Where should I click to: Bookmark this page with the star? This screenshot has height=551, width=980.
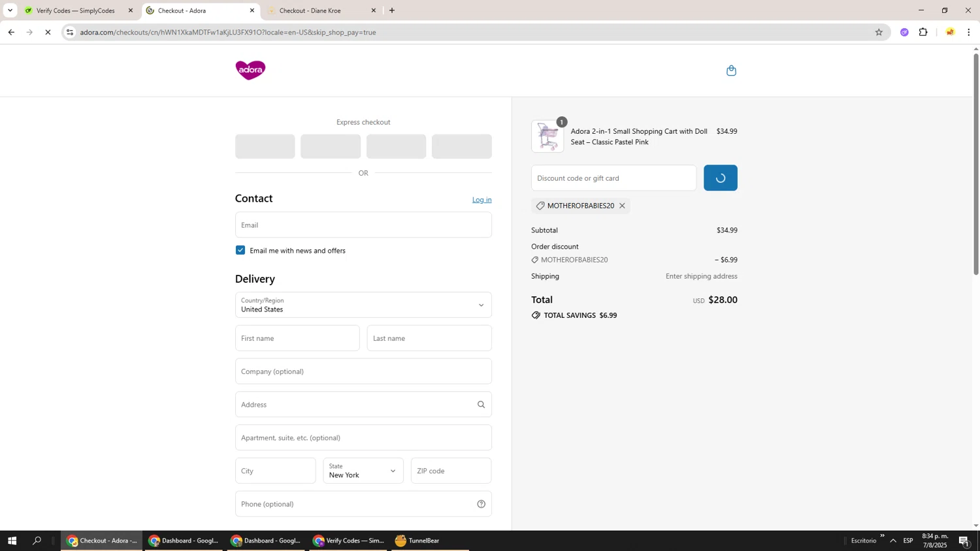879,32
